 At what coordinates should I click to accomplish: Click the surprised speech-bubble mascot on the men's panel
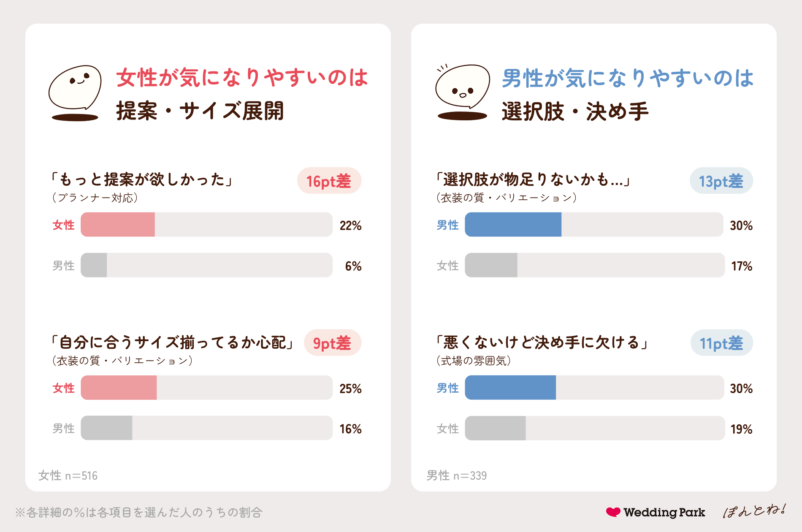coord(463,92)
